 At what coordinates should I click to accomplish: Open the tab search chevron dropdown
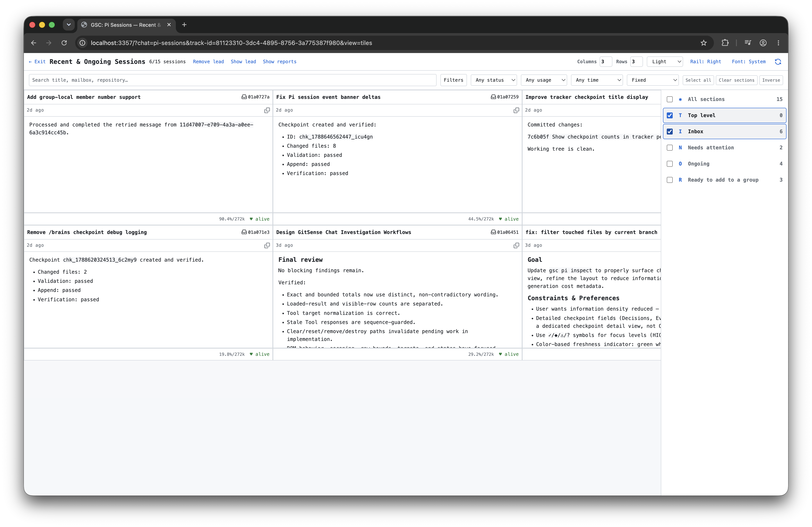click(x=69, y=25)
